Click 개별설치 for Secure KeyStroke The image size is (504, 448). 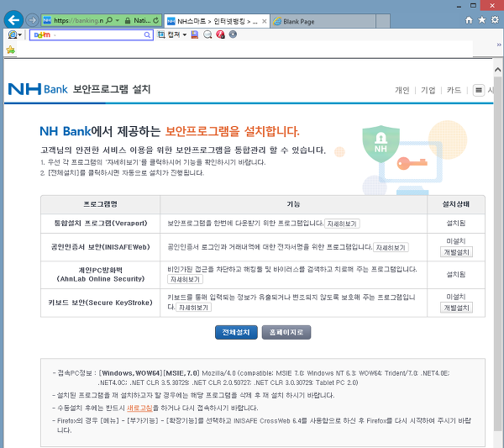click(456, 308)
